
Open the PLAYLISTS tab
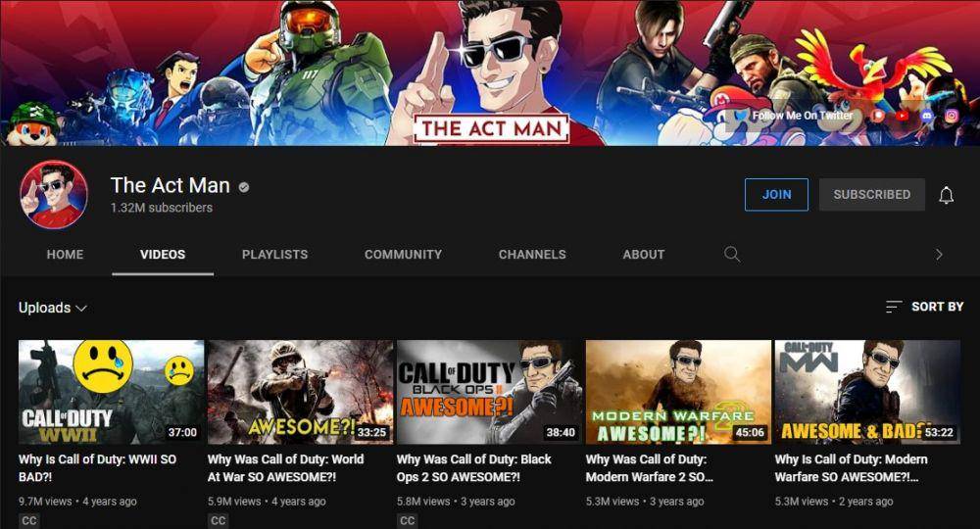[x=275, y=254]
